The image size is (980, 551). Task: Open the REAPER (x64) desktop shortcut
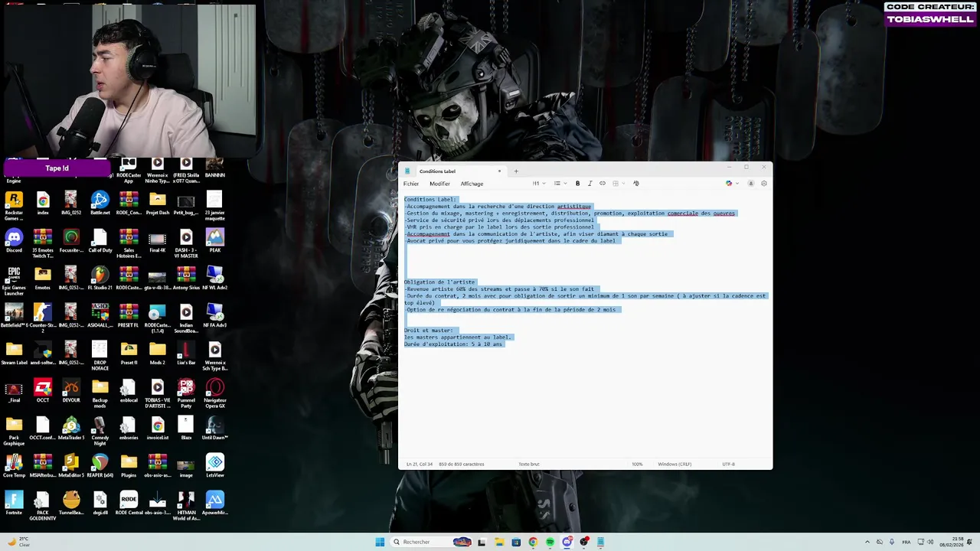point(100,466)
